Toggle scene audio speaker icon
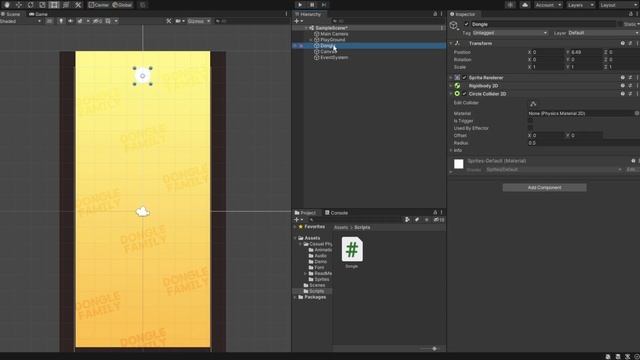The image size is (640, 360). pyautogui.click(x=71, y=21)
